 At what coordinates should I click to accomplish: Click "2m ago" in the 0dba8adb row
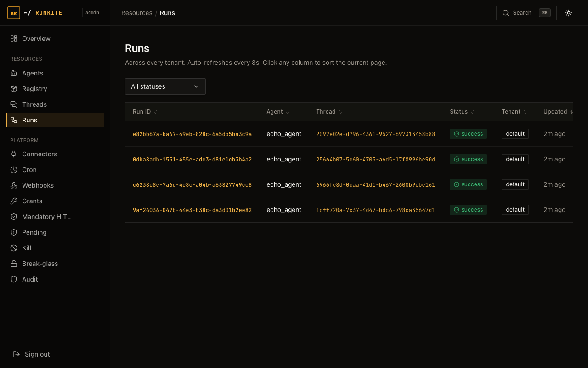[x=554, y=159]
